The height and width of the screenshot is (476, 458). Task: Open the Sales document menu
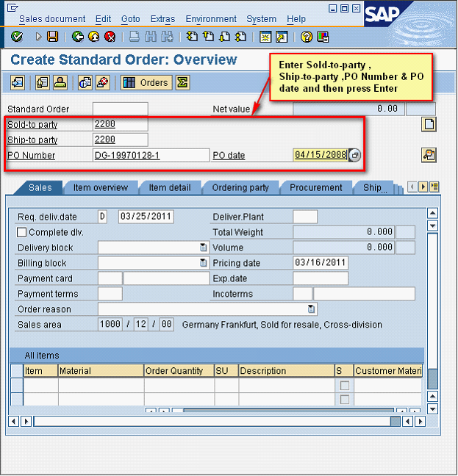pyautogui.click(x=52, y=19)
